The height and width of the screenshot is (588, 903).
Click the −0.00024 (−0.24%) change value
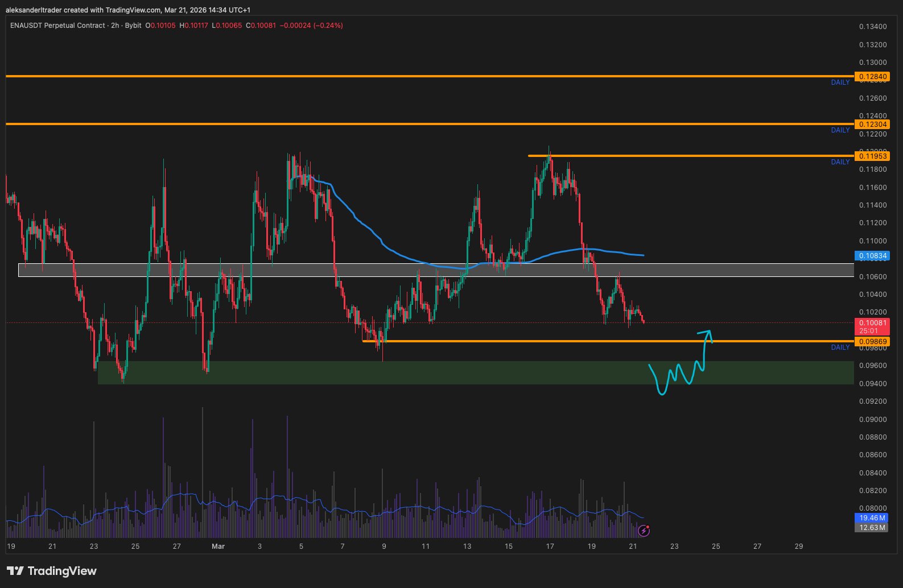click(312, 26)
